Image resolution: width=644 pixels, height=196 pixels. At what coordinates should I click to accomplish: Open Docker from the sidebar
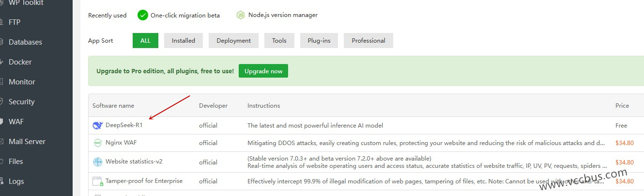pyautogui.click(x=20, y=62)
